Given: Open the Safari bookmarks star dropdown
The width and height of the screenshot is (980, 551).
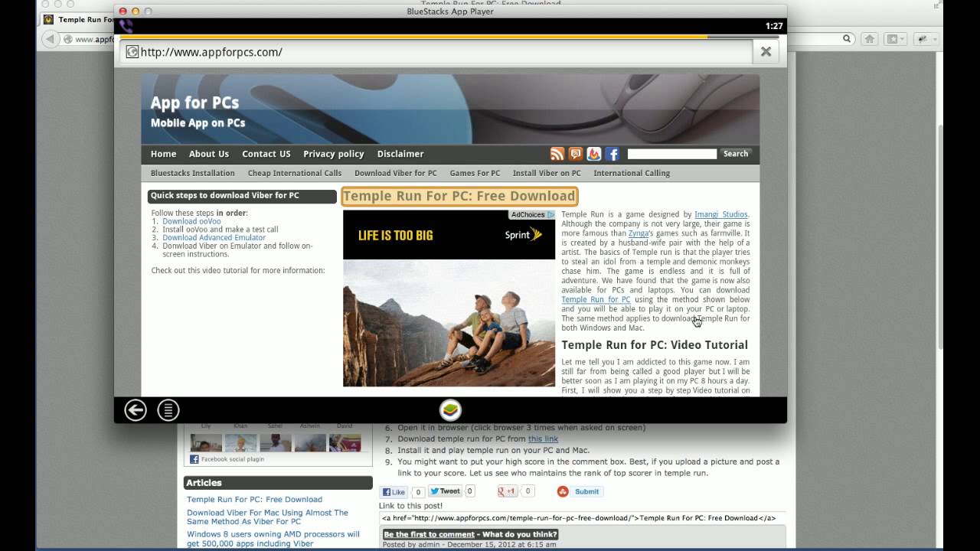Looking at the screenshot, I should pyautogui.click(x=894, y=38).
